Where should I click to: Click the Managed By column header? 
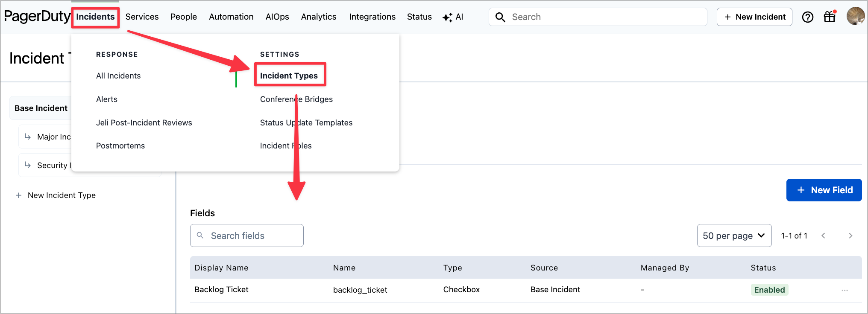[665, 267]
